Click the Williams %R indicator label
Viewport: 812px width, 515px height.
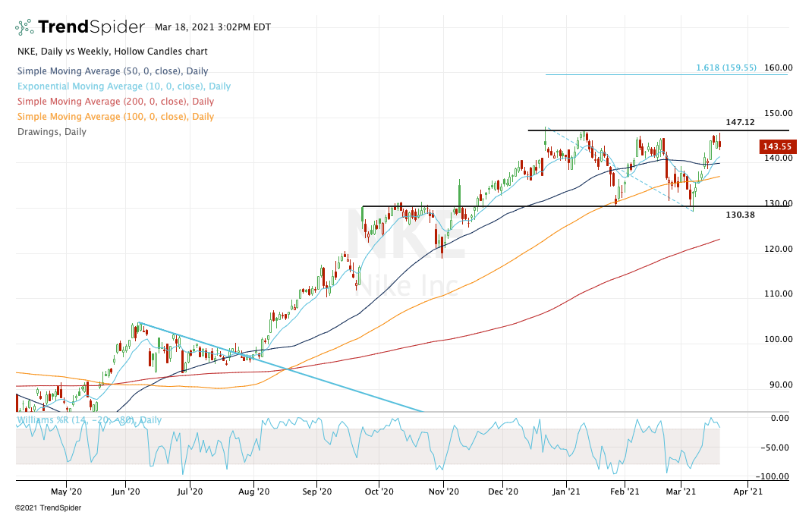(89, 419)
